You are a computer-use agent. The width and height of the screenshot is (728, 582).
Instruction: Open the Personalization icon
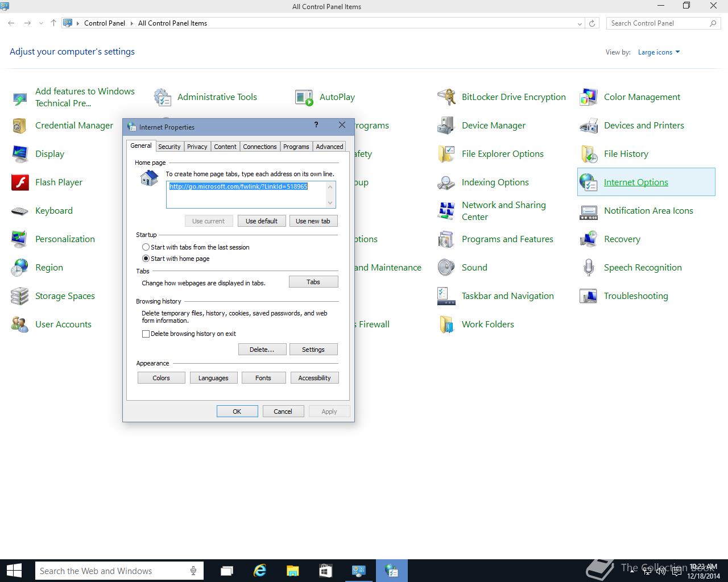(20, 239)
